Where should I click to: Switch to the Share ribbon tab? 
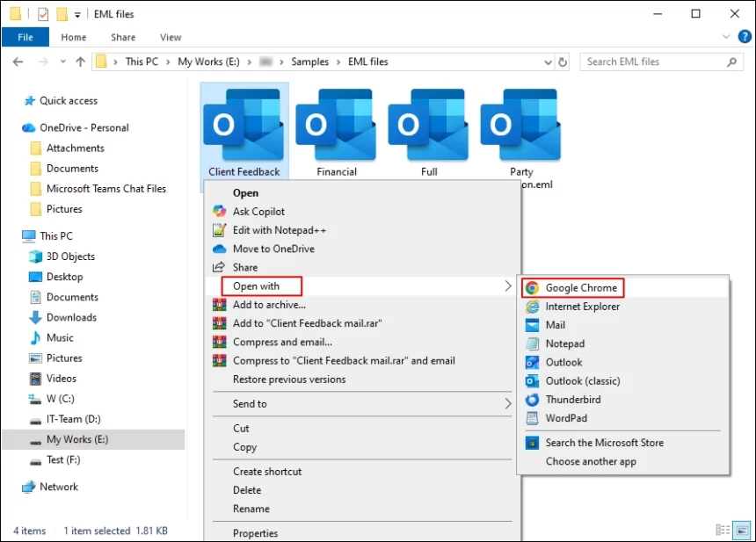click(123, 37)
